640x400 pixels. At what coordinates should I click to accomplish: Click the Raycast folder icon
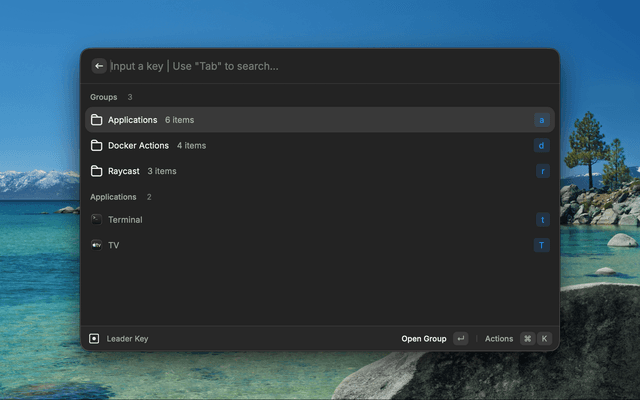tap(97, 171)
